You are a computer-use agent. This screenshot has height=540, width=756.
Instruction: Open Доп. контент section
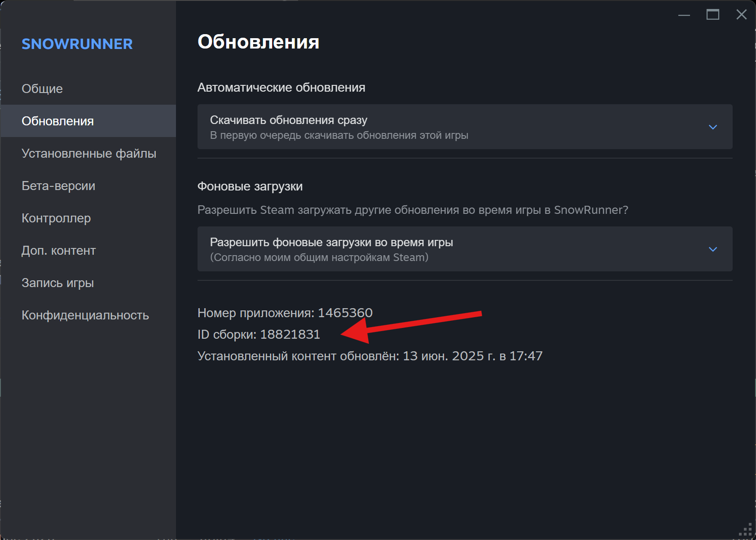(88, 250)
